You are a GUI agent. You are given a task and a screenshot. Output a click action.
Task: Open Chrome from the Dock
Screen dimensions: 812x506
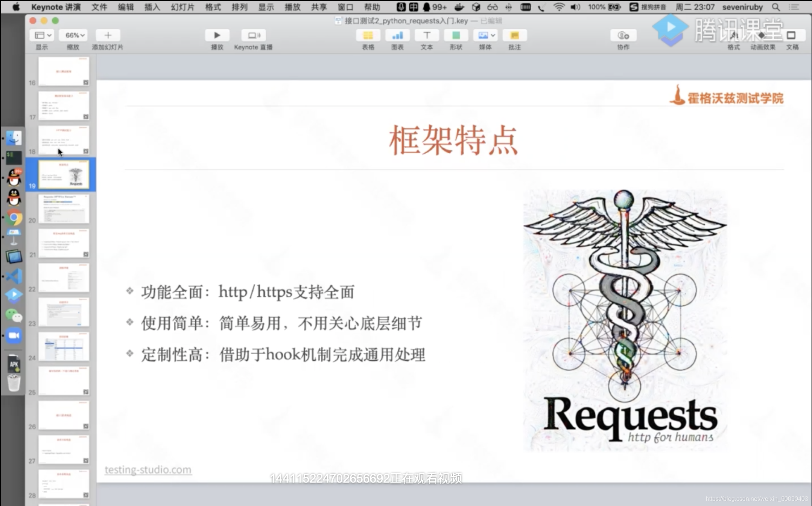(x=14, y=218)
